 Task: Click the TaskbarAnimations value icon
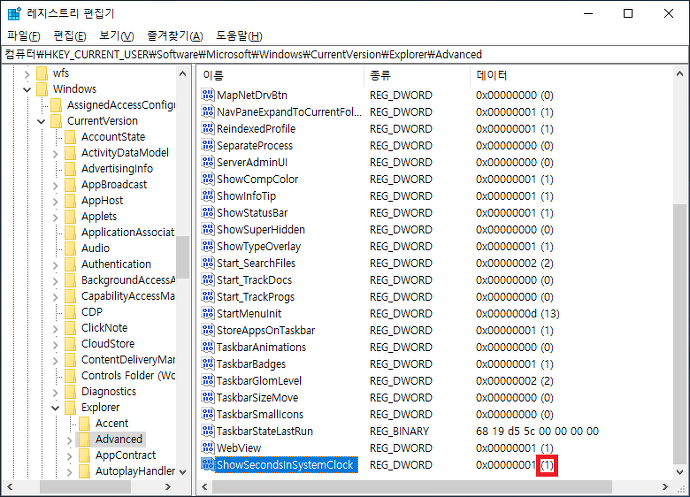(x=208, y=346)
